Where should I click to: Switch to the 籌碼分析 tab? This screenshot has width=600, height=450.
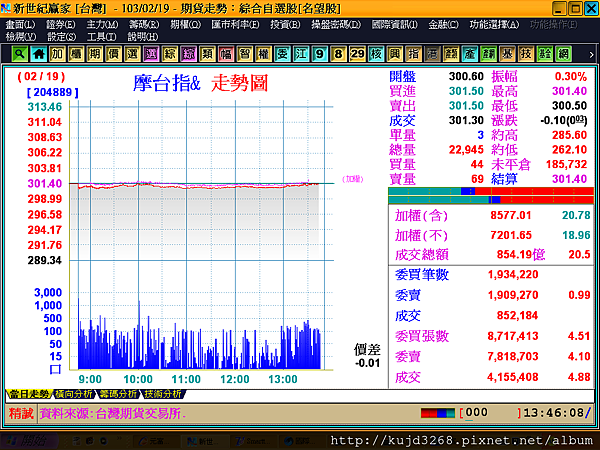pyautogui.click(x=119, y=394)
